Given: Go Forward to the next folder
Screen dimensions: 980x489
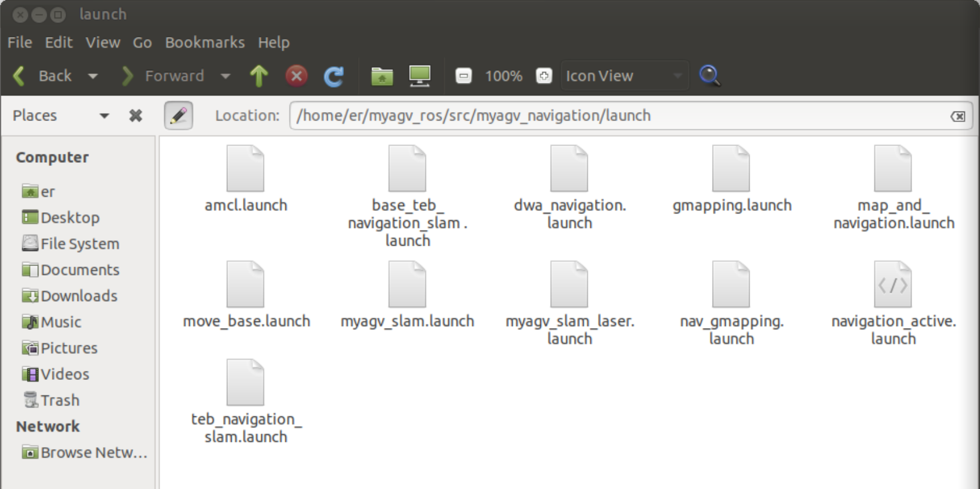Looking at the screenshot, I should pyautogui.click(x=162, y=76).
